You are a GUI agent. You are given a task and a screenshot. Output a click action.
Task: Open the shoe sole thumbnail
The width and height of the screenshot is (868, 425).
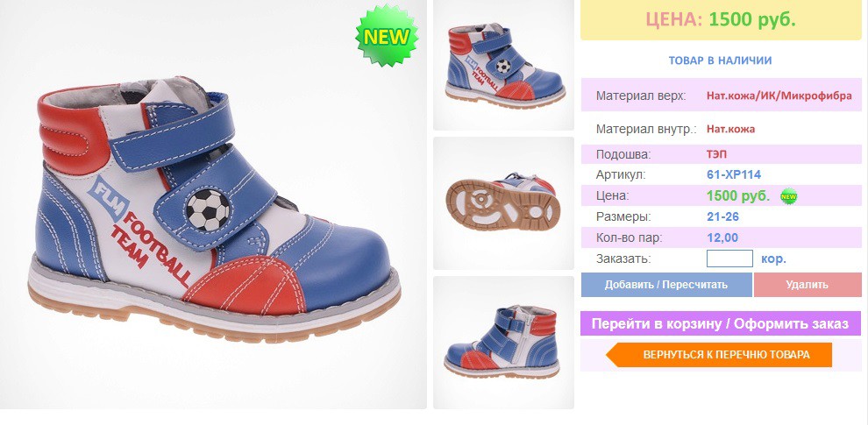504,203
